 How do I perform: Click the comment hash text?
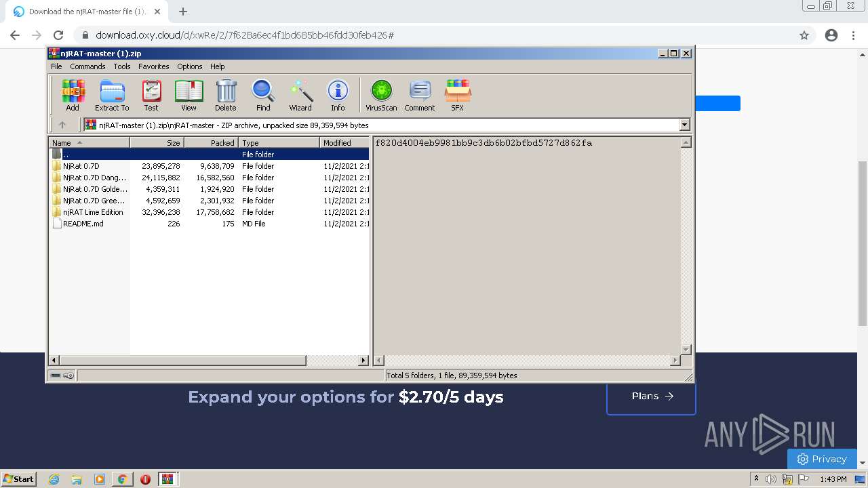[x=484, y=143]
